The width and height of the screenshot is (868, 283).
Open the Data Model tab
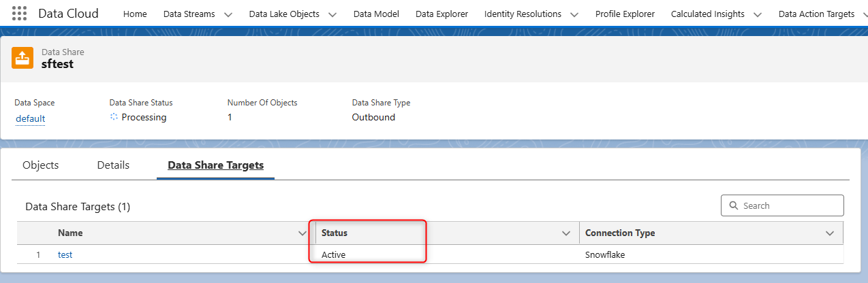[x=376, y=14]
